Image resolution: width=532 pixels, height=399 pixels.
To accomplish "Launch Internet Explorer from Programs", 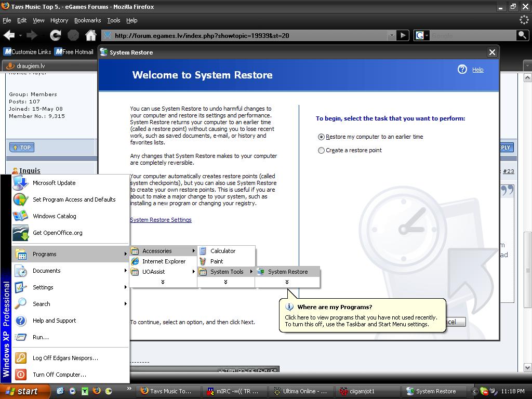I will (x=163, y=261).
